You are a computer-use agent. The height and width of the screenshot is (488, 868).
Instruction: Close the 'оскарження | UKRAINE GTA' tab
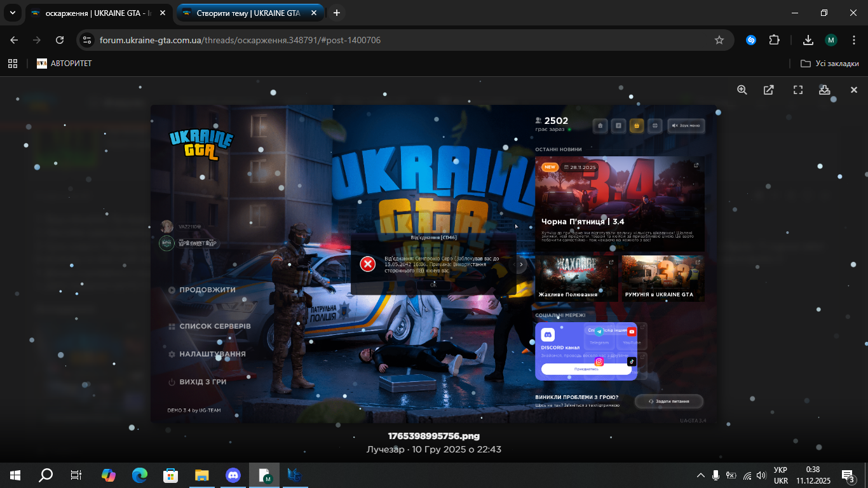click(x=163, y=13)
